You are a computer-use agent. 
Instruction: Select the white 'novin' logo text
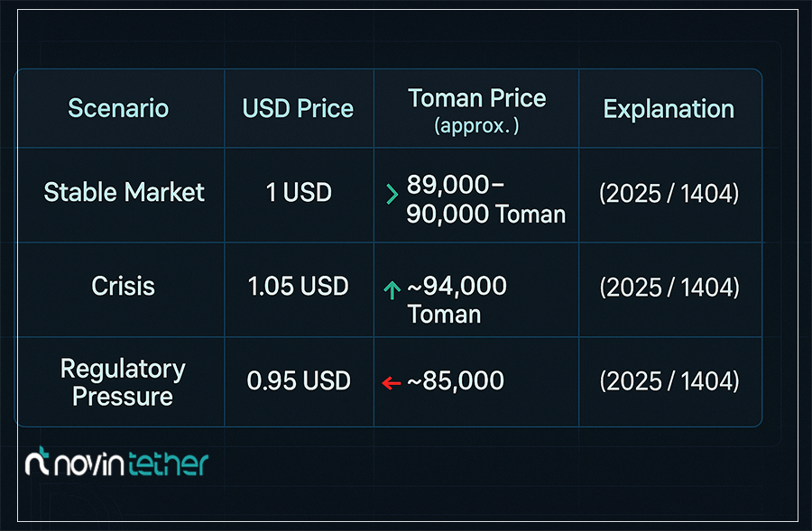[x=89, y=464]
